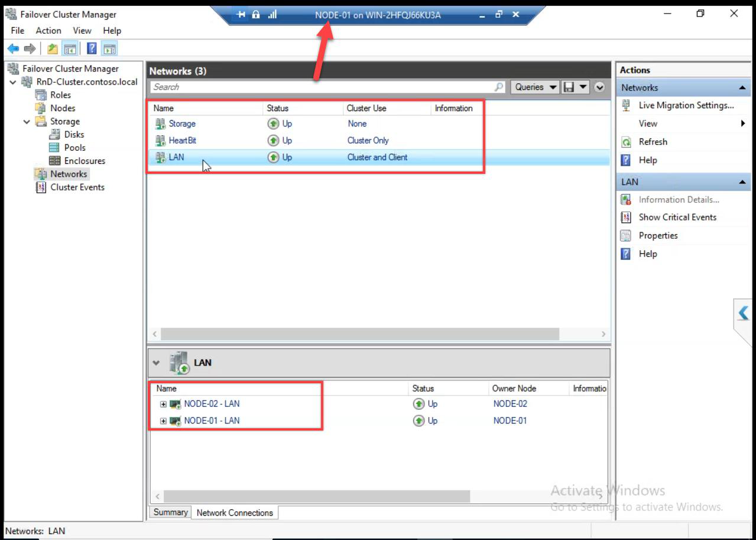Viewport: 756px width, 540px height.
Task: Sort by the Status column in networks list
Action: point(303,108)
